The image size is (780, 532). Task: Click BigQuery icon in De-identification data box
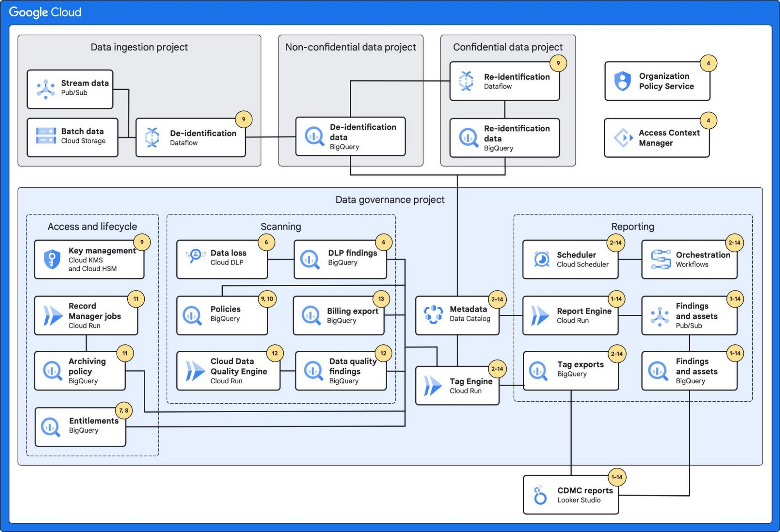click(x=314, y=137)
